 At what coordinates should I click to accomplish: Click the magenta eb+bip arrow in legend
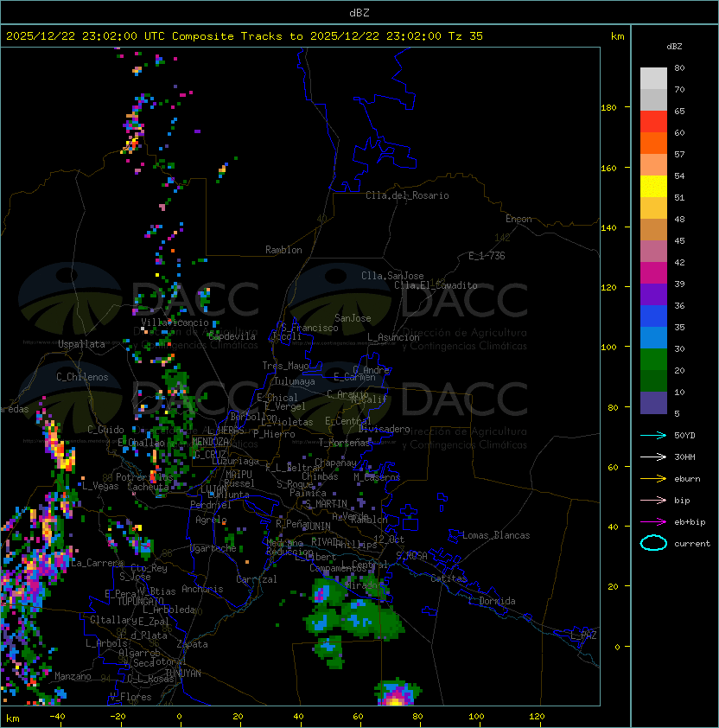(x=653, y=522)
